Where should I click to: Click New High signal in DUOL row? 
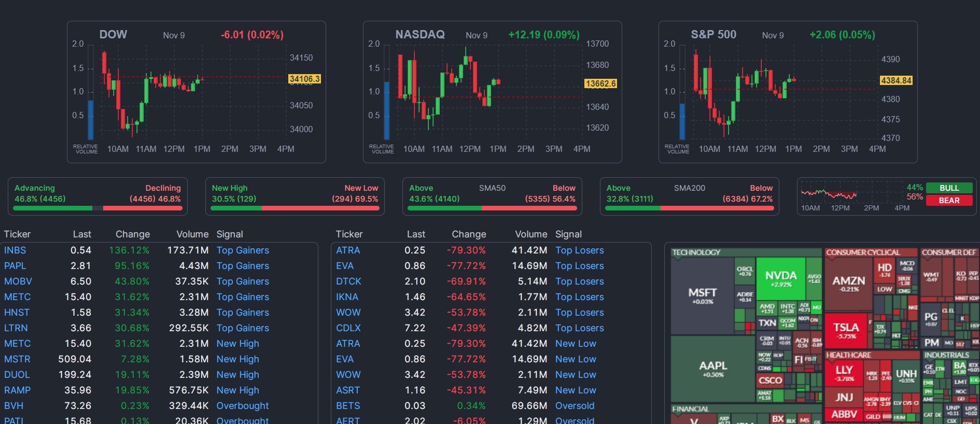(238, 375)
